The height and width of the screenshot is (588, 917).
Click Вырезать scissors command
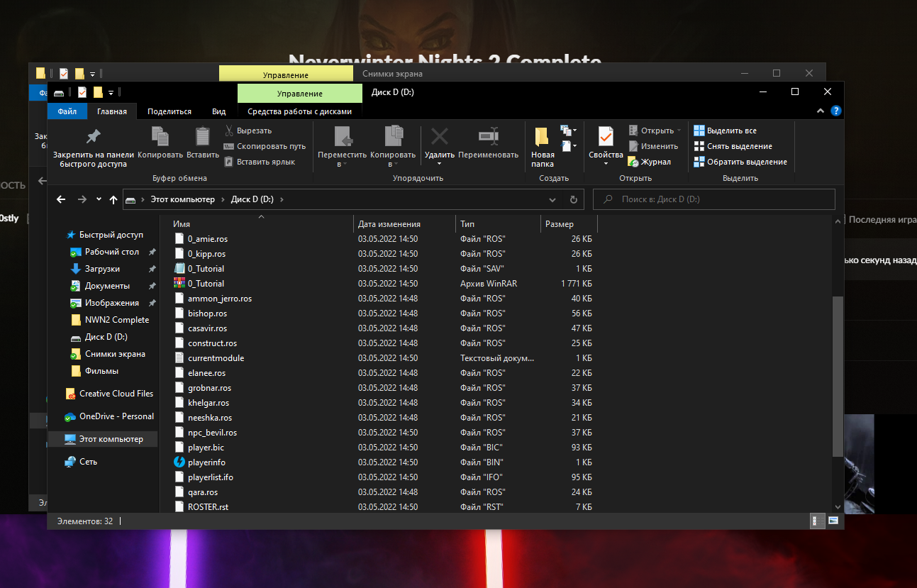coord(248,131)
